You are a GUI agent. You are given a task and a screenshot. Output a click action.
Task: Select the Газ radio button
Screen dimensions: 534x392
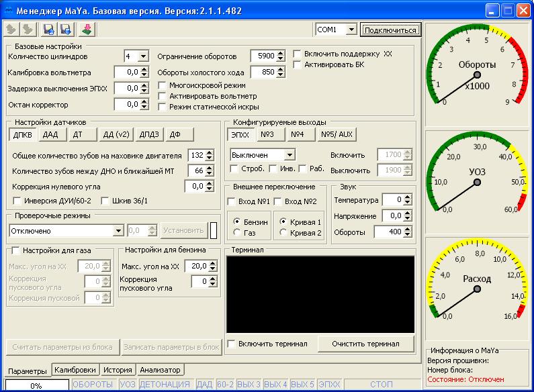[x=236, y=232]
